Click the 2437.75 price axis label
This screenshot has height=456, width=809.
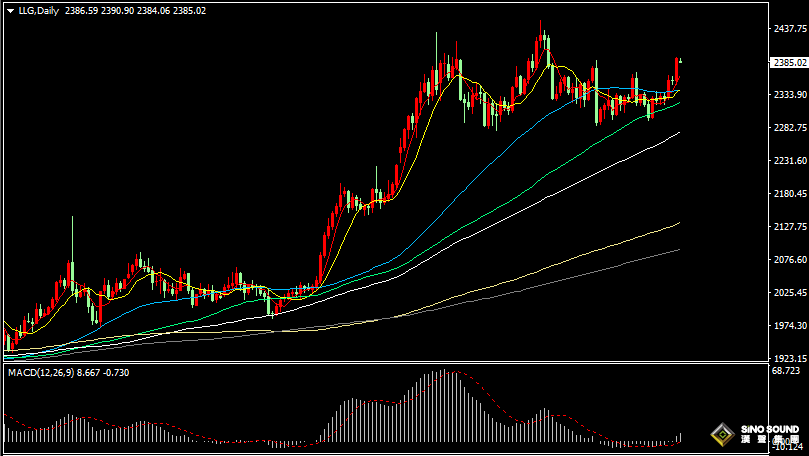pyautogui.click(x=789, y=29)
